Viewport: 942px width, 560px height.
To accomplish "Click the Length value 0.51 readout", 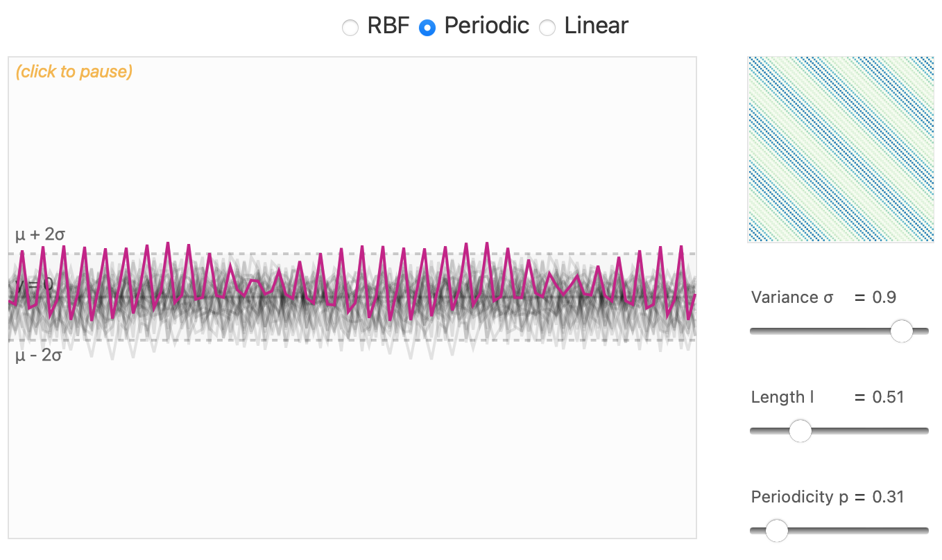I will tap(889, 397).
